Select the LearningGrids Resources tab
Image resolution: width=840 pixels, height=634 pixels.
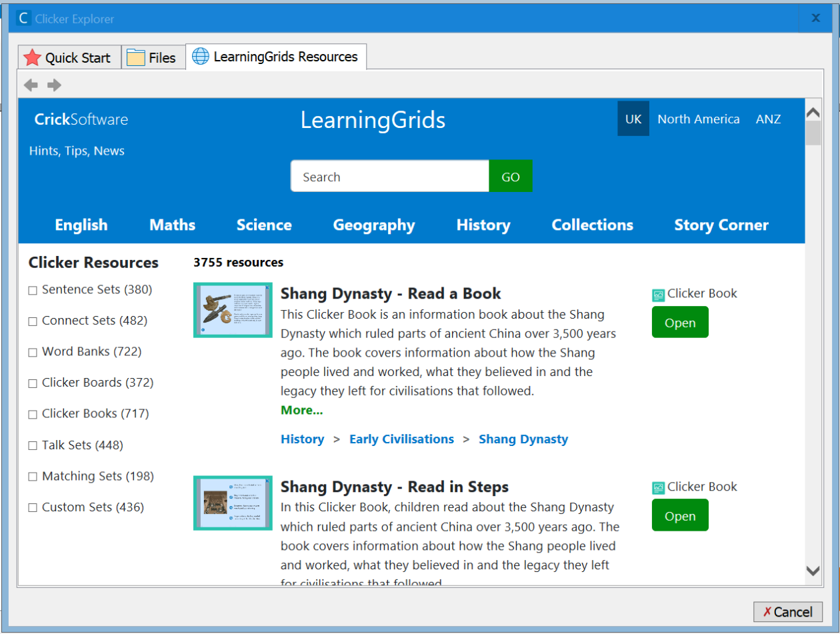click(276, 57)
